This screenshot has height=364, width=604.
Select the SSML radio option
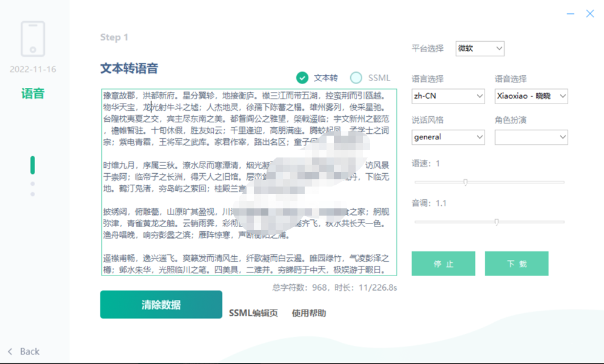(356, 78)
